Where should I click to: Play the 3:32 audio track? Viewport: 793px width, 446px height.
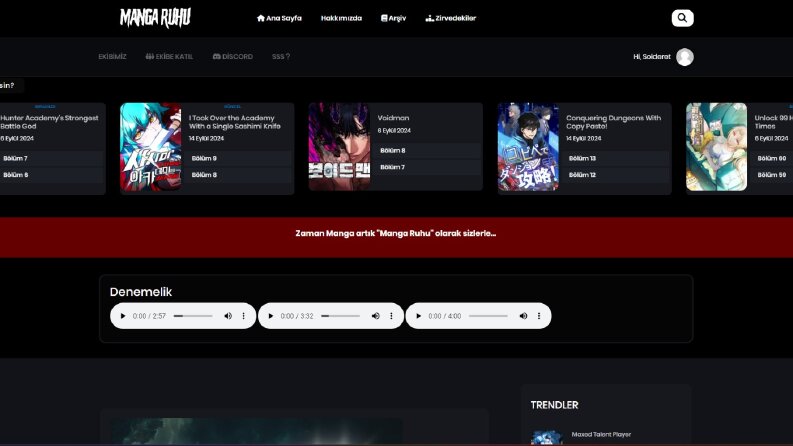pyautogui.click(x=271, y=316)
